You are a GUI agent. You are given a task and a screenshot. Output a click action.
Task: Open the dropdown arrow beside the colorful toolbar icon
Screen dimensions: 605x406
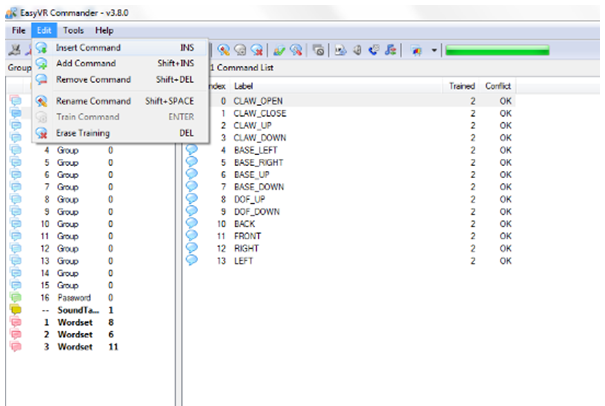coord(434,50)
